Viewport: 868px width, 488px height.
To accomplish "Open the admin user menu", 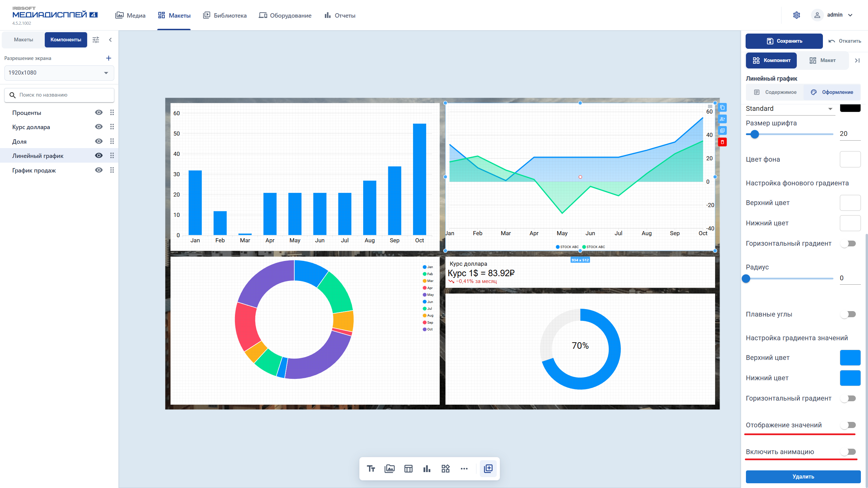I will 832,15.
